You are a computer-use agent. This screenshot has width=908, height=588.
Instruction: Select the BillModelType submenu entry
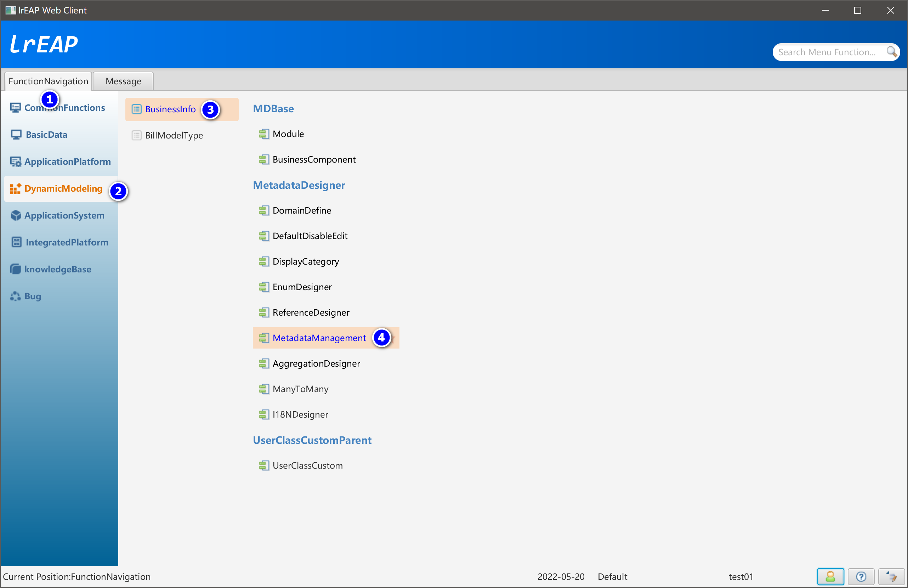pos(182,135)
